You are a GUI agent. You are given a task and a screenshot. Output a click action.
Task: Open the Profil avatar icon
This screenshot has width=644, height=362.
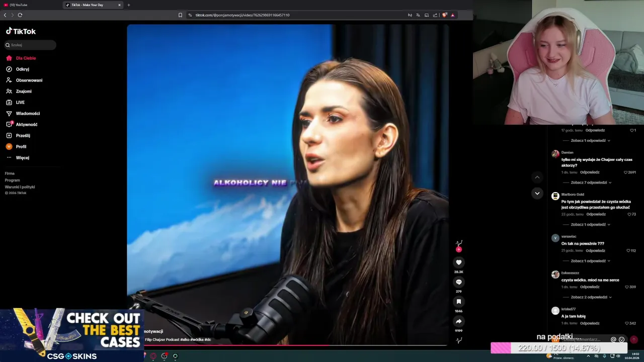(x=9, y=147)
